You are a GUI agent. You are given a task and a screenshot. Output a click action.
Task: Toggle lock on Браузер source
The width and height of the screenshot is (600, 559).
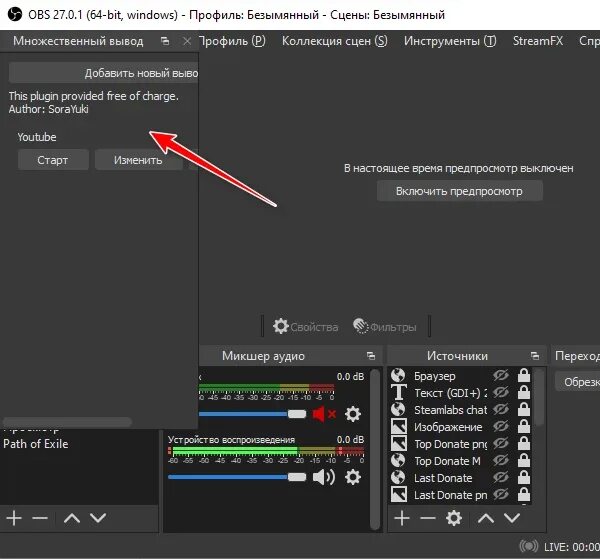[x=524, y=375]
